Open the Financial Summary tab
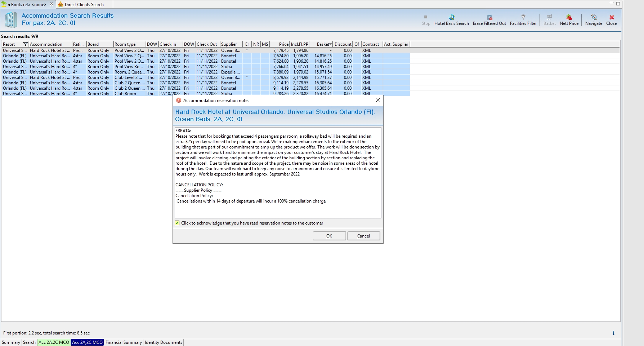 coord(124,342)
